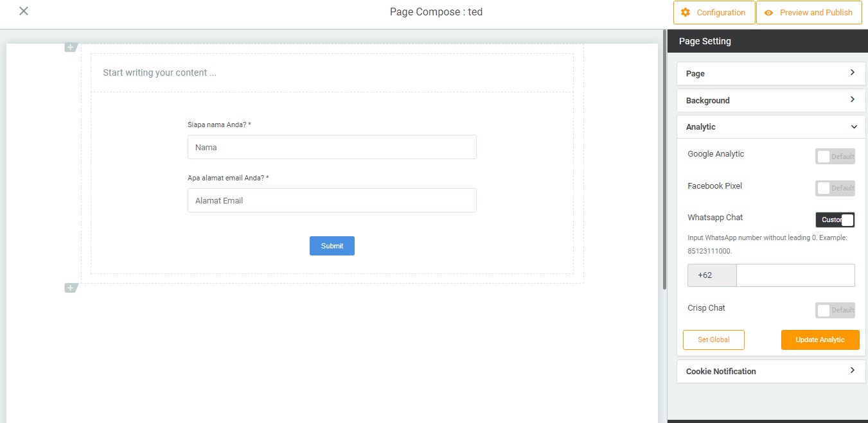
Task: Click the 'Siapa nama Anda?' label
Action: point(219,125)
